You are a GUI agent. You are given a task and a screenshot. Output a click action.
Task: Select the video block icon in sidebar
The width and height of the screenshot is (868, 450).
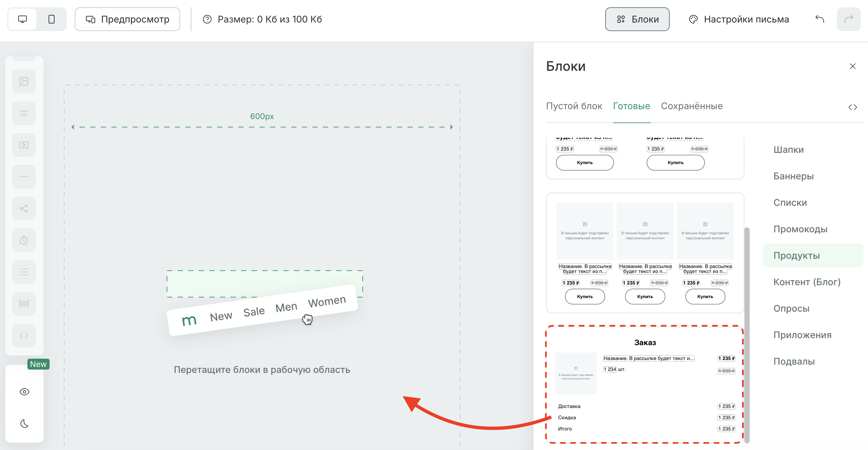click(x=23, y=145)
